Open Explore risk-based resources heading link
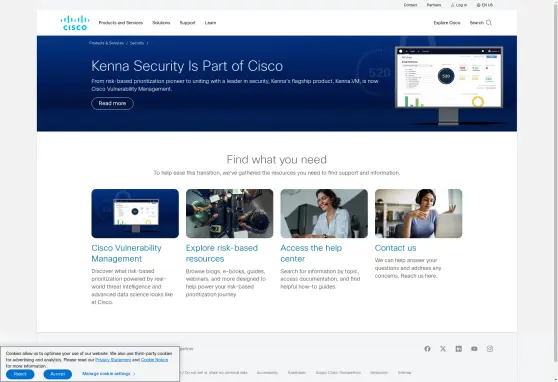This screenshot has width=558, height=382. [222, 253]
